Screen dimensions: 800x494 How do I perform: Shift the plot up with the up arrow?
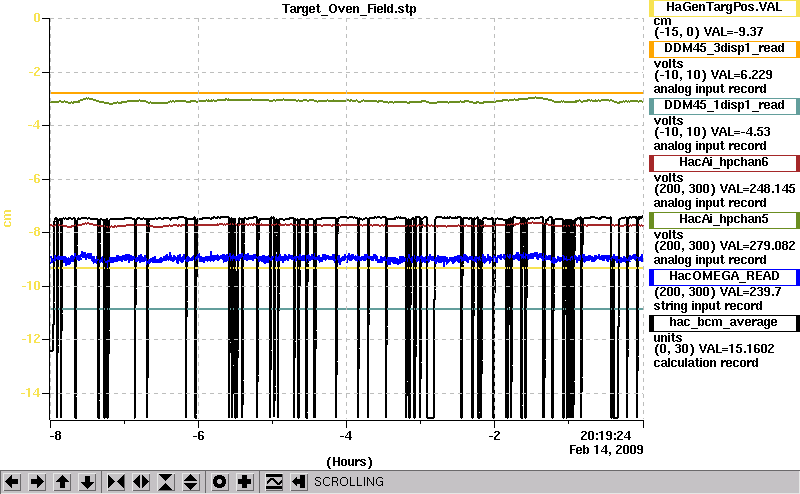(62, 482)
